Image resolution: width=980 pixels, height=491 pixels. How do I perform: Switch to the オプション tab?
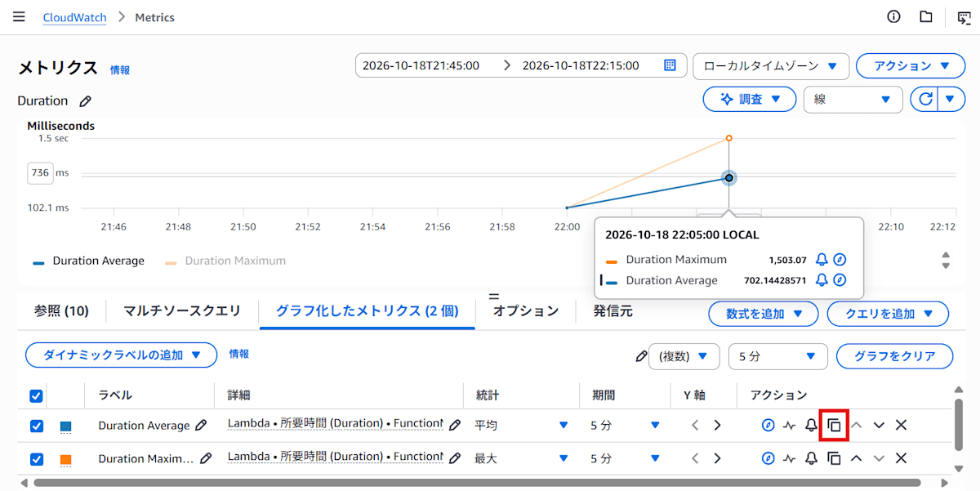click(526, 310)
